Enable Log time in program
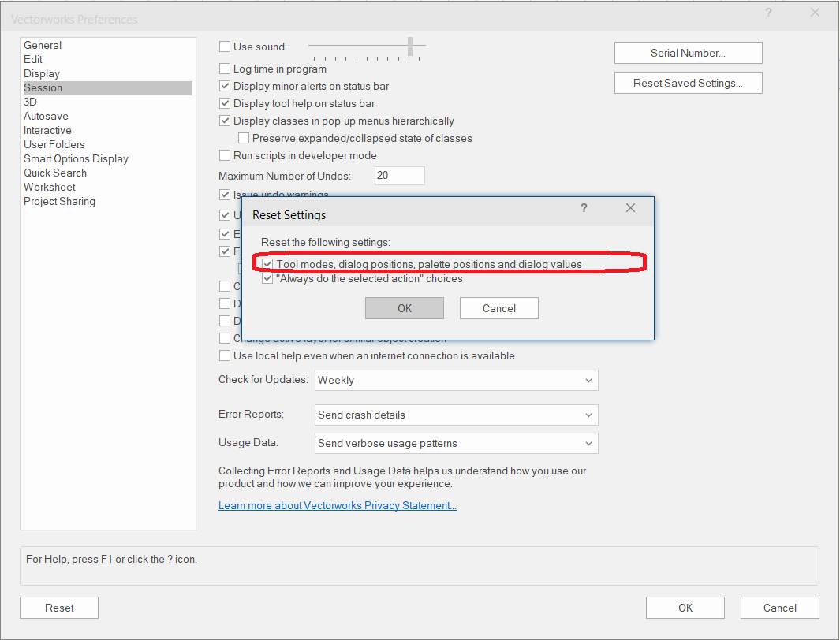This screenshot has width=840, height=640. click(225, 69)
